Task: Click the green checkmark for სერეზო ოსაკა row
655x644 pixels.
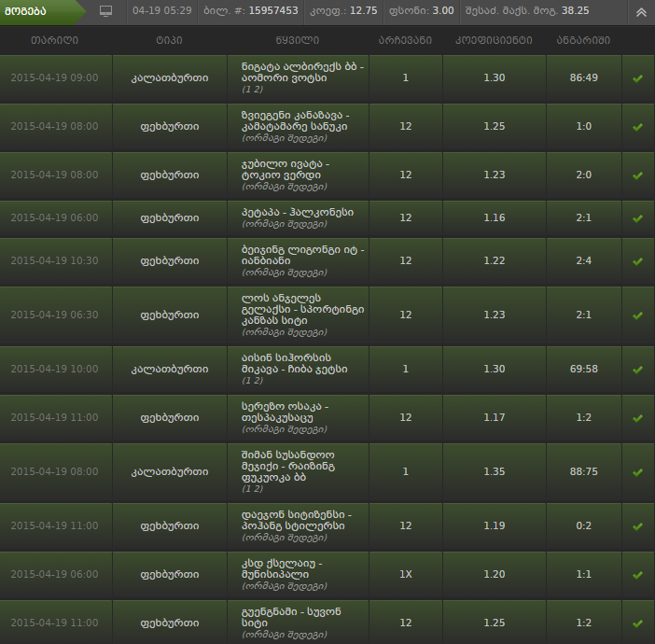Action: coord(637,418)
